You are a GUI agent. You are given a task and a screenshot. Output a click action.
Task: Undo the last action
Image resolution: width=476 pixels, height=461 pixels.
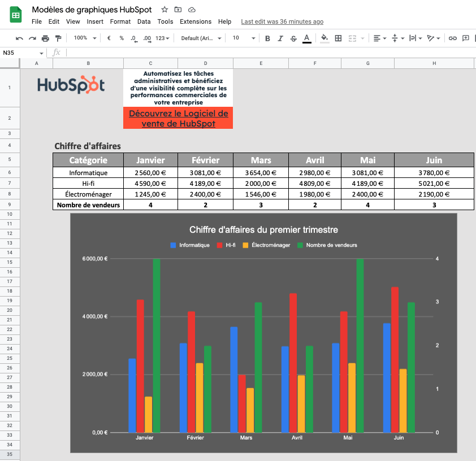tap(19, 38)
